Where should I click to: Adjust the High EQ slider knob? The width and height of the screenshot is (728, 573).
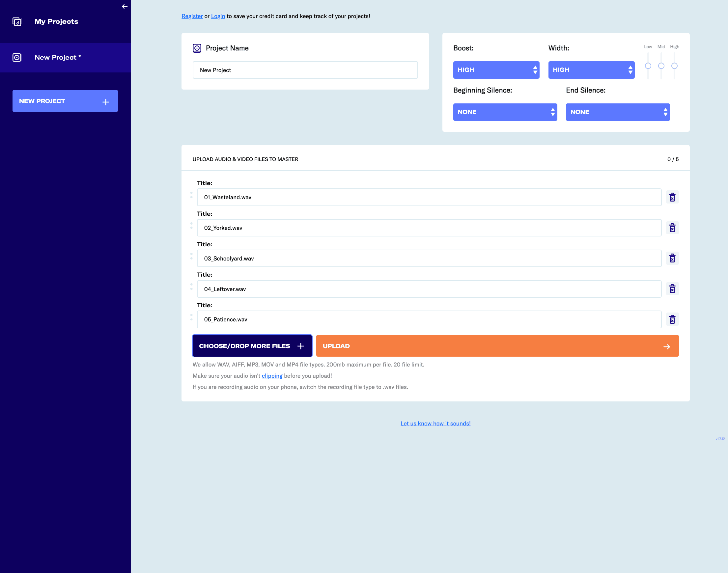point(674,66)
